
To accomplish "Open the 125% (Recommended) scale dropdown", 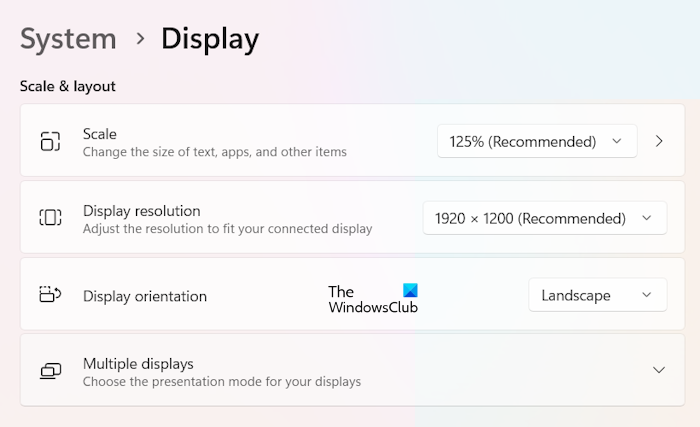I will click(x=537, y=142).
